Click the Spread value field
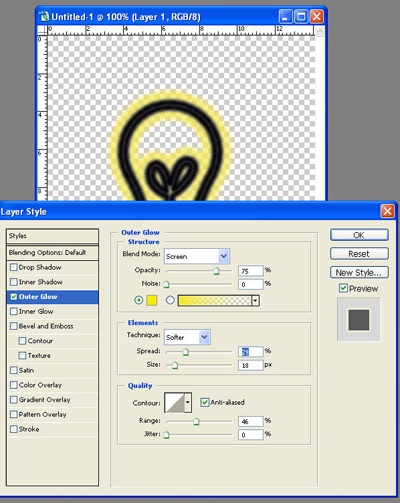Screen dimensions: 400x503 [251, 352]
